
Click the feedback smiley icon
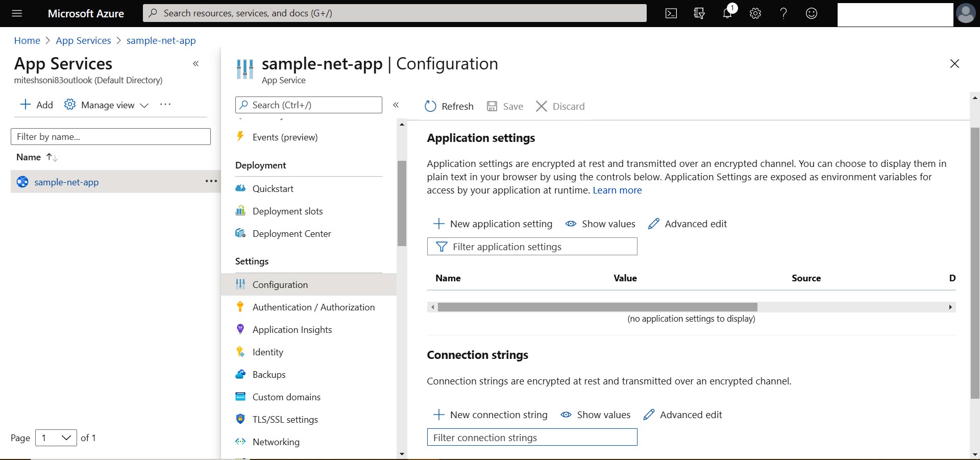(812, 13)
